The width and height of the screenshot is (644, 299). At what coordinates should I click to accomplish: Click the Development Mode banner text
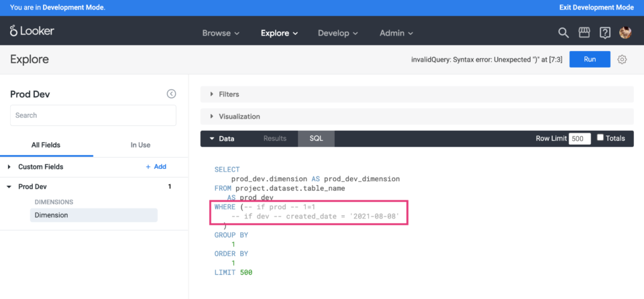[x=58, y=7]
